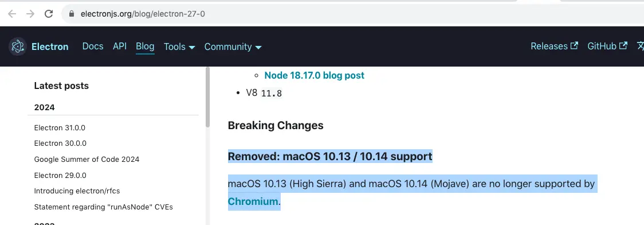Open the Node 18.17.0 blog post link
Screen dimensions: 644x225
click(314, 76)
